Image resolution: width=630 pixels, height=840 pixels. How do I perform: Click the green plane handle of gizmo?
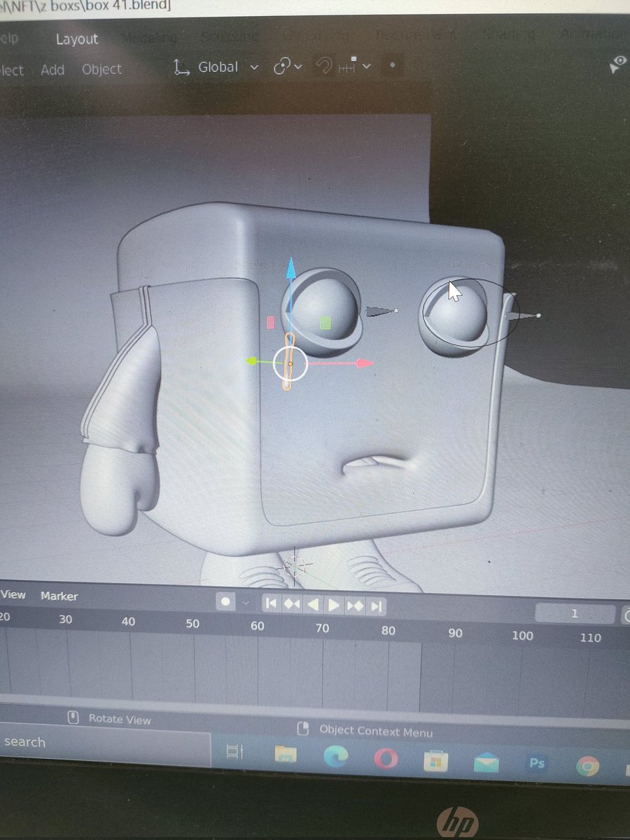(325, 323)
